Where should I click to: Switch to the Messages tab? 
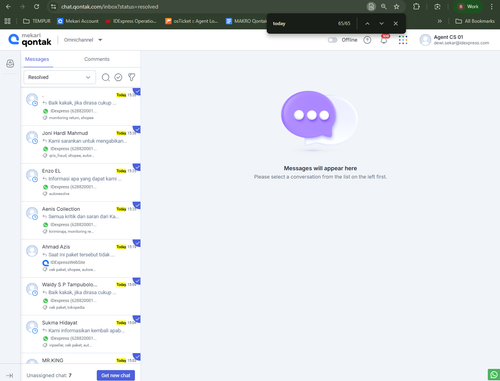tap(37, 59)
